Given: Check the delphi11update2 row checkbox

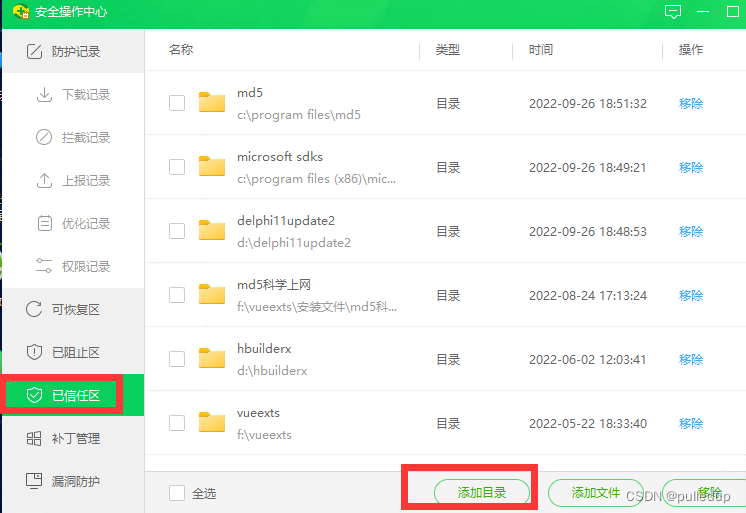Looking at the screenshot, I should pos(177,231).
